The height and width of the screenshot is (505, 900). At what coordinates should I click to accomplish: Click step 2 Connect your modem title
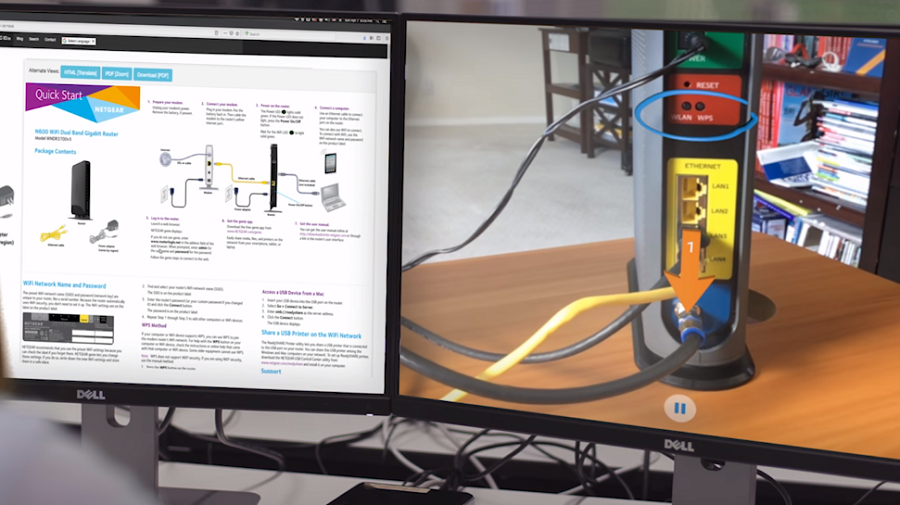(x=220, y=104)
